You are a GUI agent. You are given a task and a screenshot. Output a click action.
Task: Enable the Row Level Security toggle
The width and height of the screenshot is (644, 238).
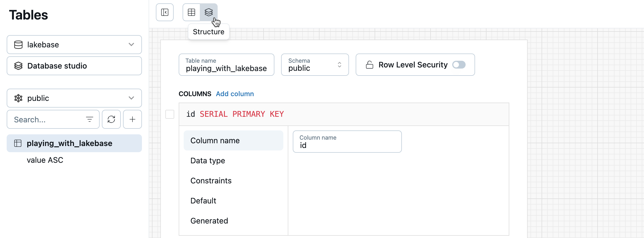459,65
